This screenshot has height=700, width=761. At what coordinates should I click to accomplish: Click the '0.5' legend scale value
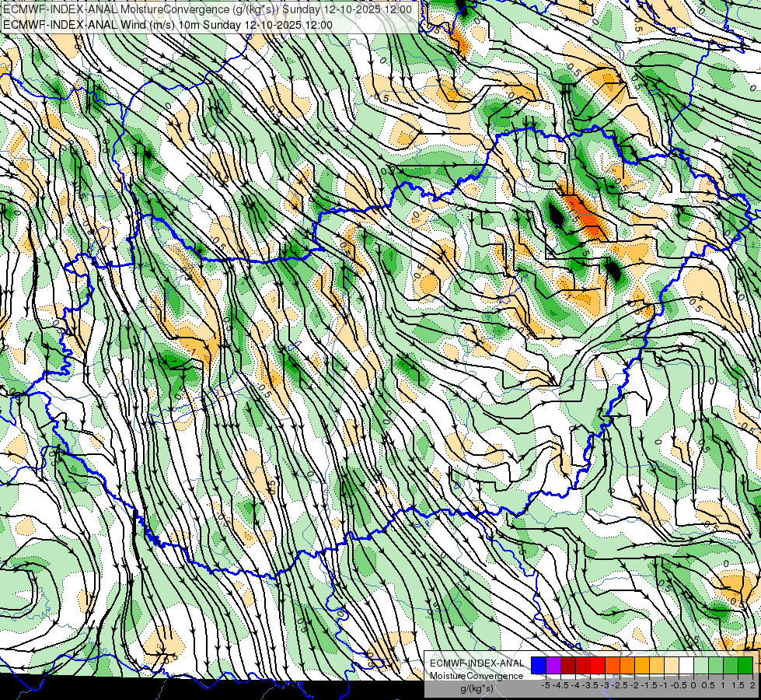[x=708, y=685]
